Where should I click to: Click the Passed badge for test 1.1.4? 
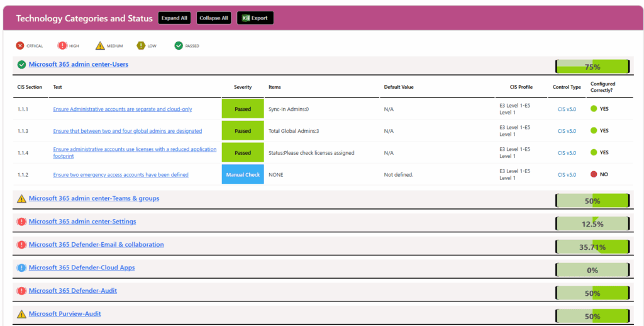pyautogui.click(x=243, y=152)
